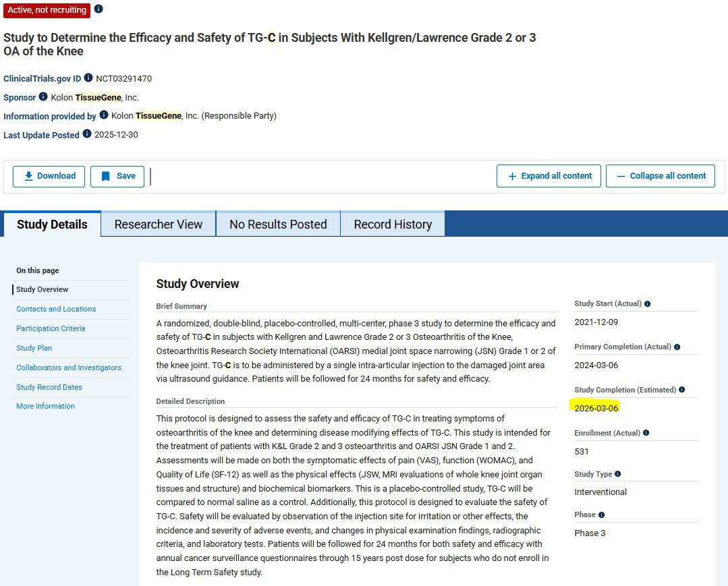Save this study with the bookmark button
This screenshot has height=586, width=728.
coord(117,176)
